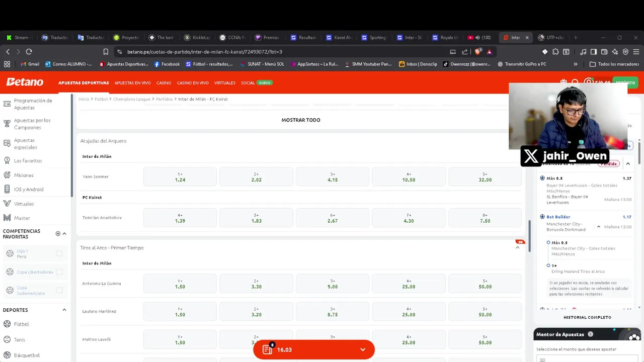Screen dimensions: 644x362
Task: Collapse the Perdida combined bet
Action: point(628,163)
